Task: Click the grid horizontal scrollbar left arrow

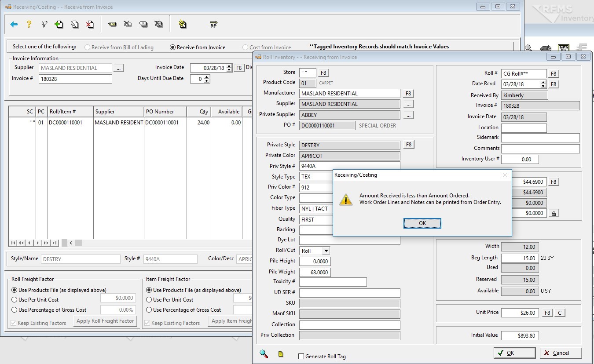Action: [x=71, y=243]
